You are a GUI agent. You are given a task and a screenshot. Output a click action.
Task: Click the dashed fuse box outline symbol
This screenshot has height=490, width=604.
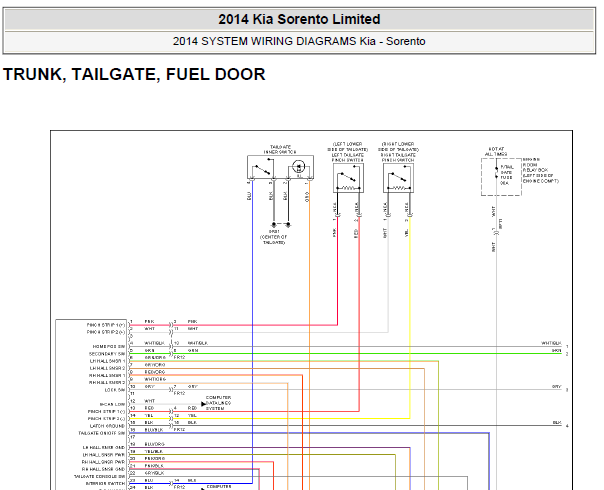click(x=501, y=177)
